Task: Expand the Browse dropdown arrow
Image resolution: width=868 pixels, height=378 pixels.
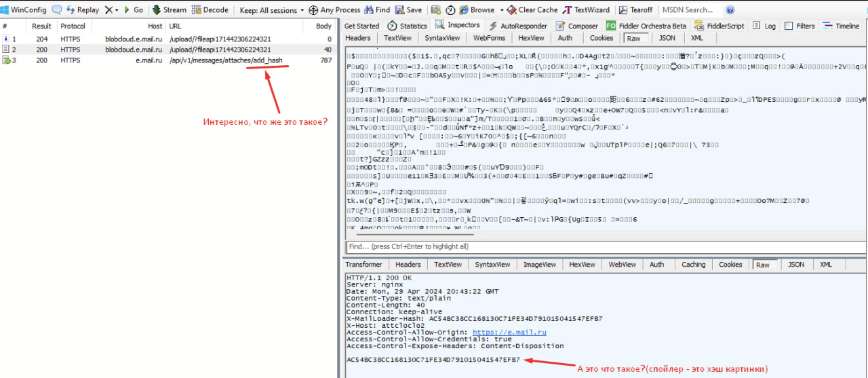Action: click(x=502, y=10)
